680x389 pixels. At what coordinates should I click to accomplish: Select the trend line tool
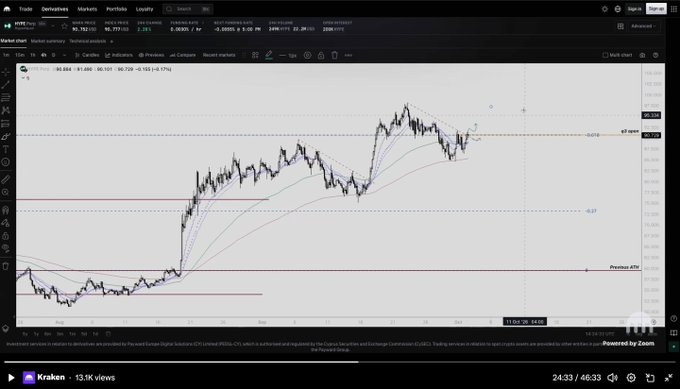click(6, 85)
